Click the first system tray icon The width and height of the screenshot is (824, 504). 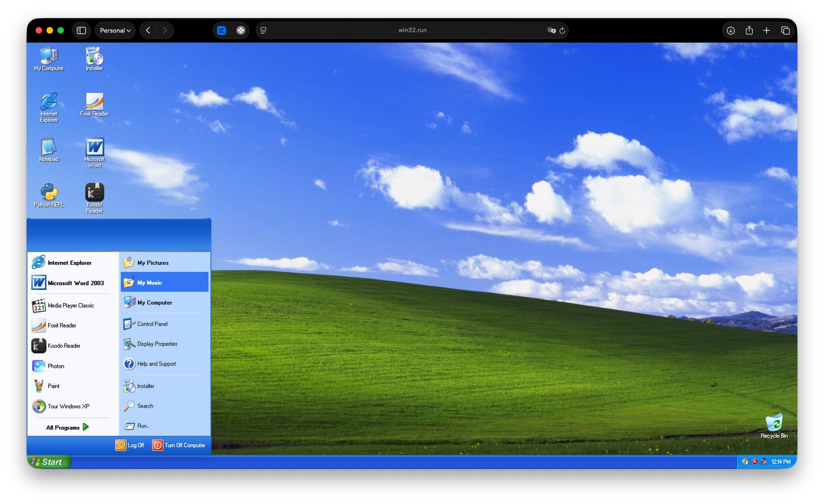click(x=745, y=462)
